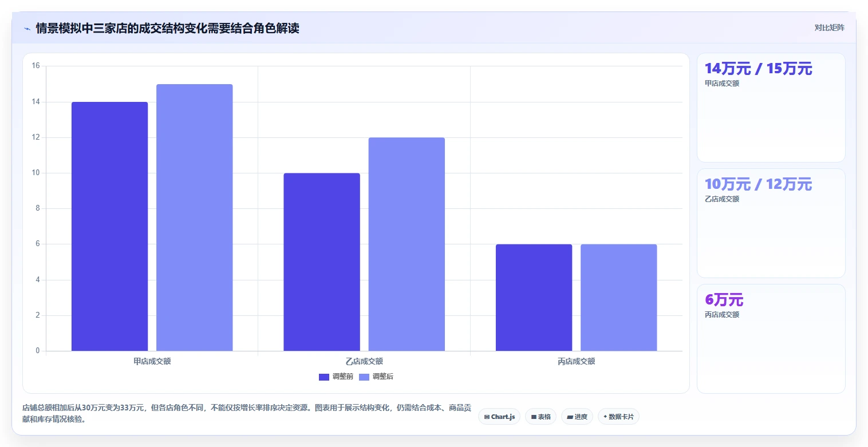Click the footnote starting 店铺总额相加后

point(247,414)
